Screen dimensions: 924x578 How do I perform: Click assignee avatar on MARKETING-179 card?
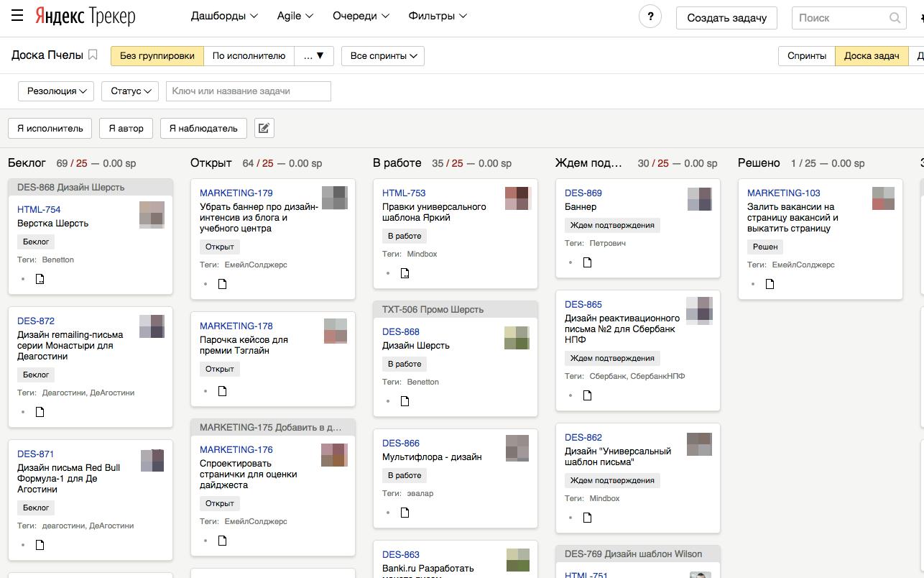[x=334, y=198]
